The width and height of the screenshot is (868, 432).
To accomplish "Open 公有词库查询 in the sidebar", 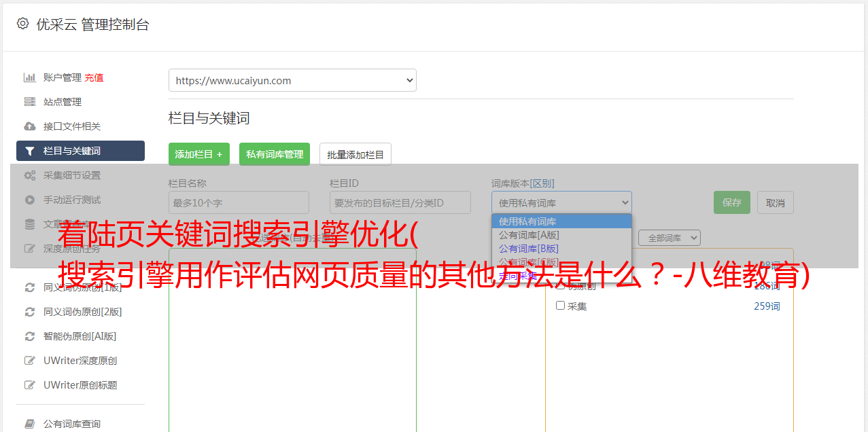I will coord(72,424).
